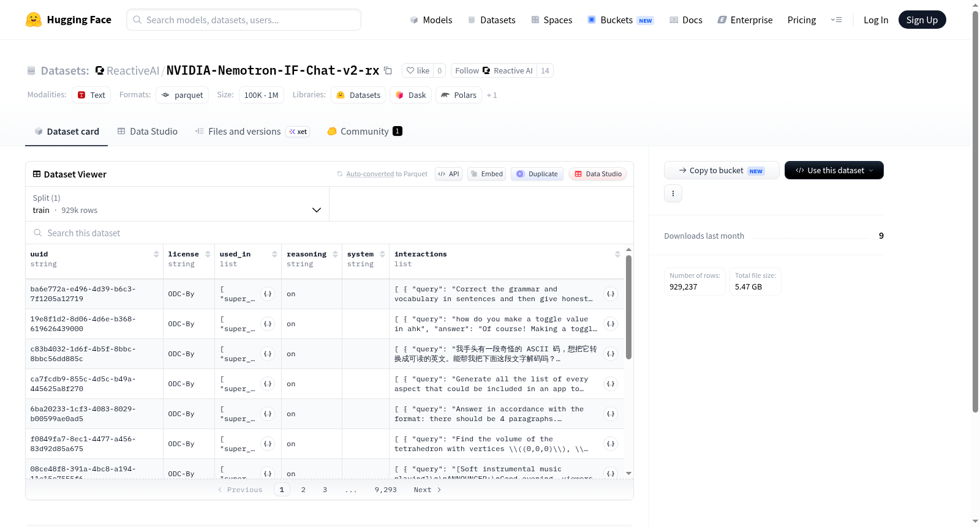Image resolution: width=980 pixels, height=527 pixels.
Task: Click the Hugging Face logo emoji
Action: (34, 20)
